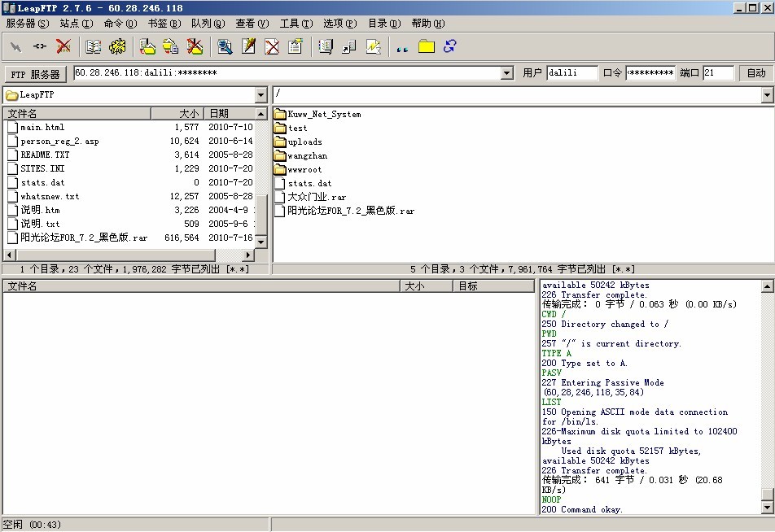The width and height of the screenshot is (775, 532).
Task: Expand the remote path dropdown arrow
Action: (767, 95)
